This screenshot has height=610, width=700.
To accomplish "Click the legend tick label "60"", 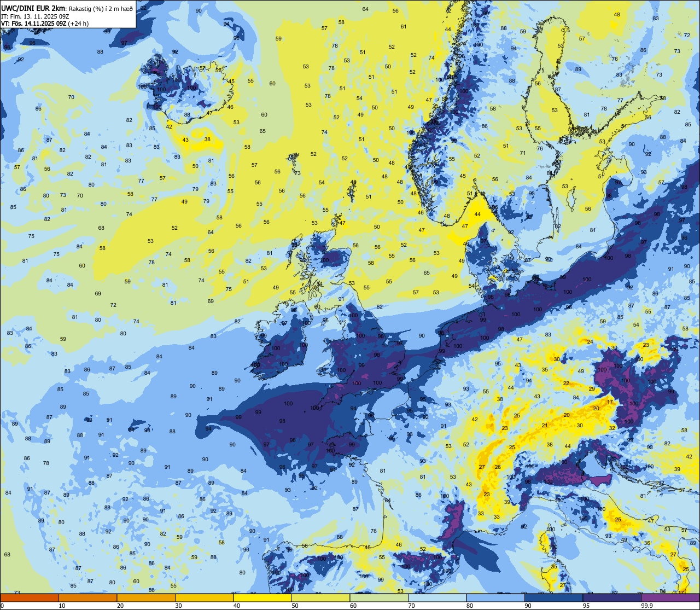I will point(353,606).
